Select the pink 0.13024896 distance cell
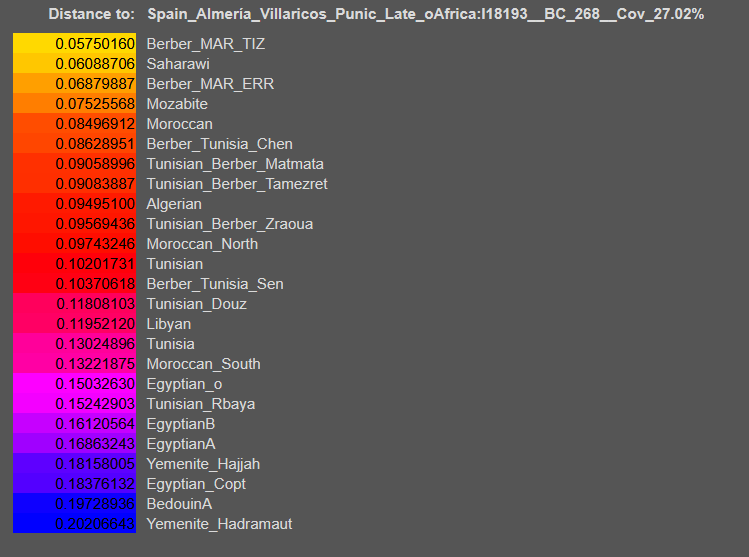 tap(75, 343)
